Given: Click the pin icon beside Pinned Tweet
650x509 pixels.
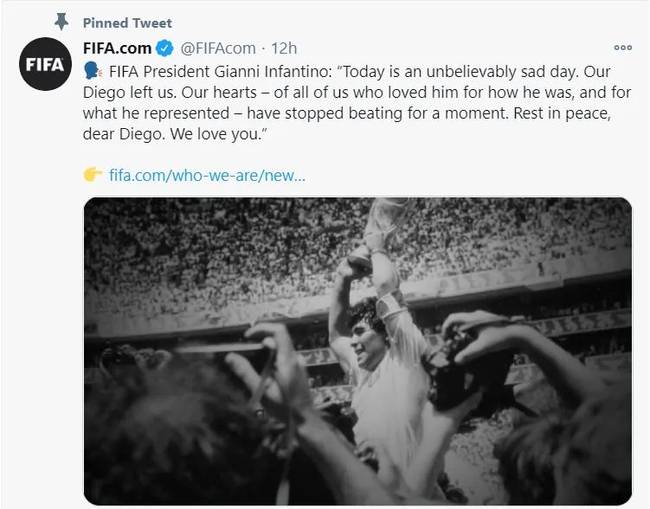Looking at the screenshot, I should click(x=61, y=22).
